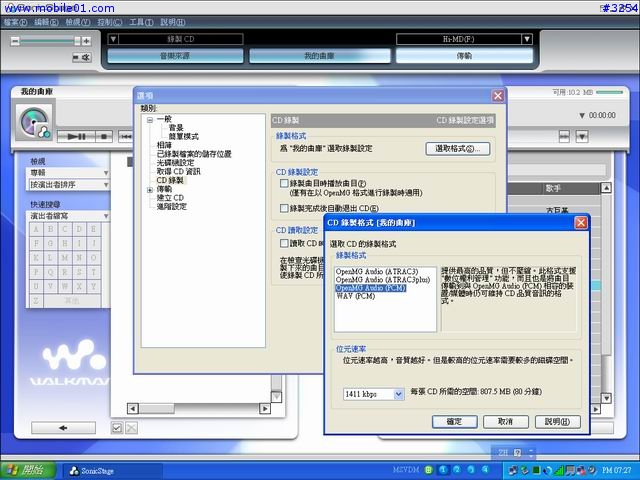Collapse the 一般 tree node
640x480 pixels.
coord(150,120)
